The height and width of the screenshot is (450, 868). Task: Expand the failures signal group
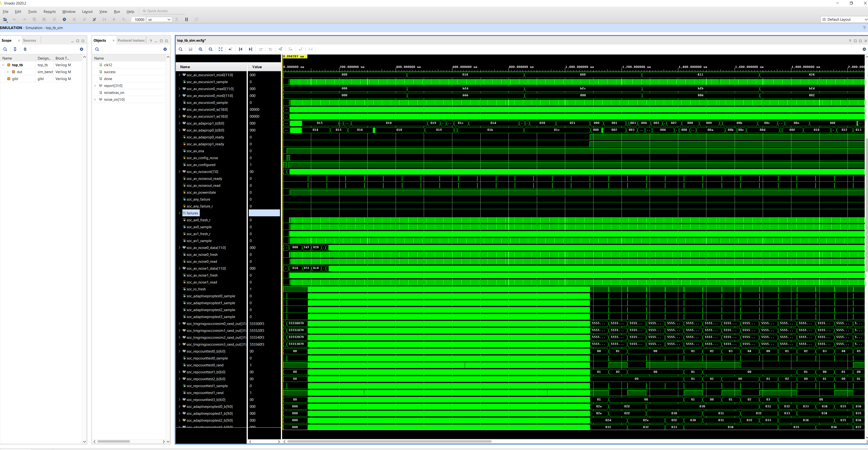tap(179, 213)
